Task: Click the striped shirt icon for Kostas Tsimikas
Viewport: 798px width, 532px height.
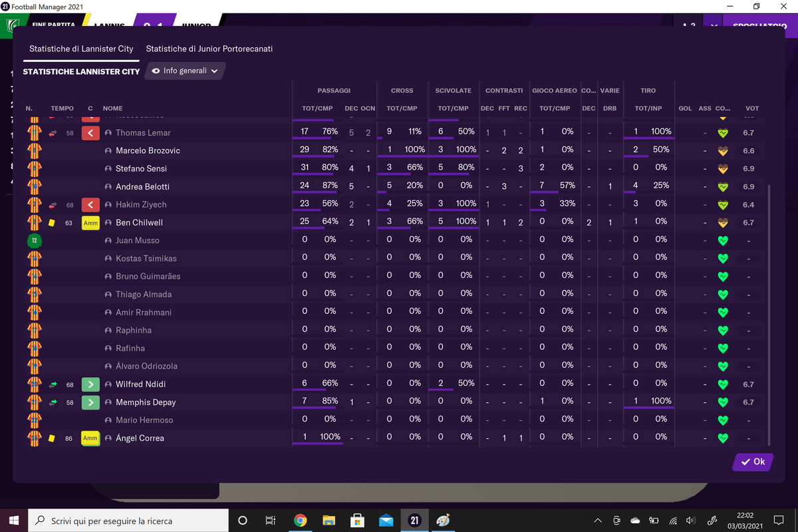Action: pyautogui.click(x=35, y=259)
